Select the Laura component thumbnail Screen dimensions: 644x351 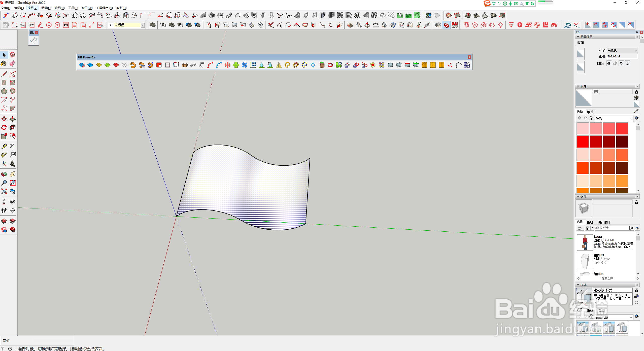(585, 242)
